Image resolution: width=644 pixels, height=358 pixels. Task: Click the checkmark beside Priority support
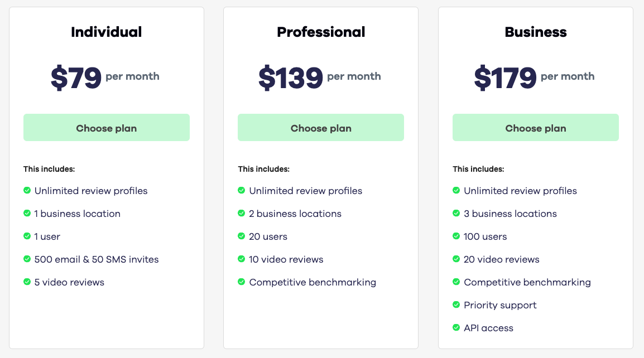456,305
